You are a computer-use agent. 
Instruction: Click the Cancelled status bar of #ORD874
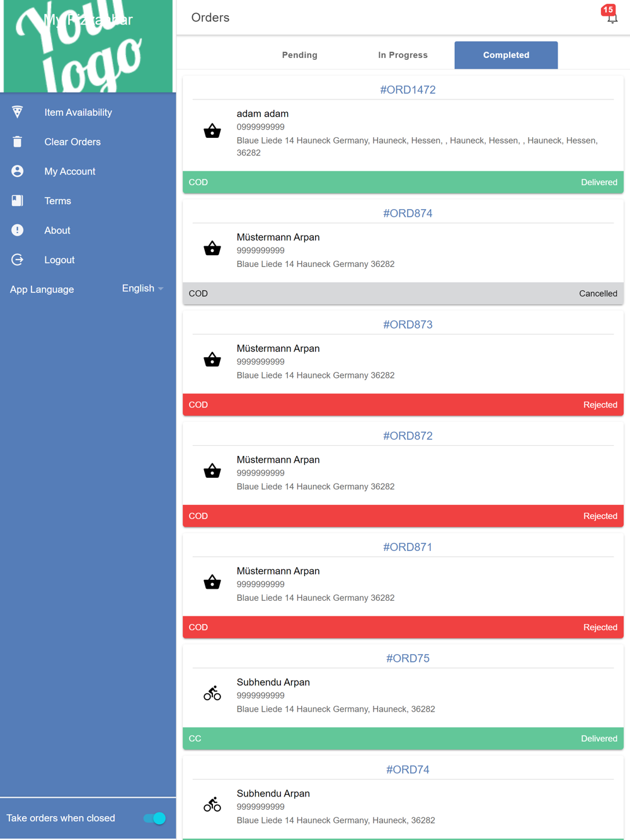point(403,293)
